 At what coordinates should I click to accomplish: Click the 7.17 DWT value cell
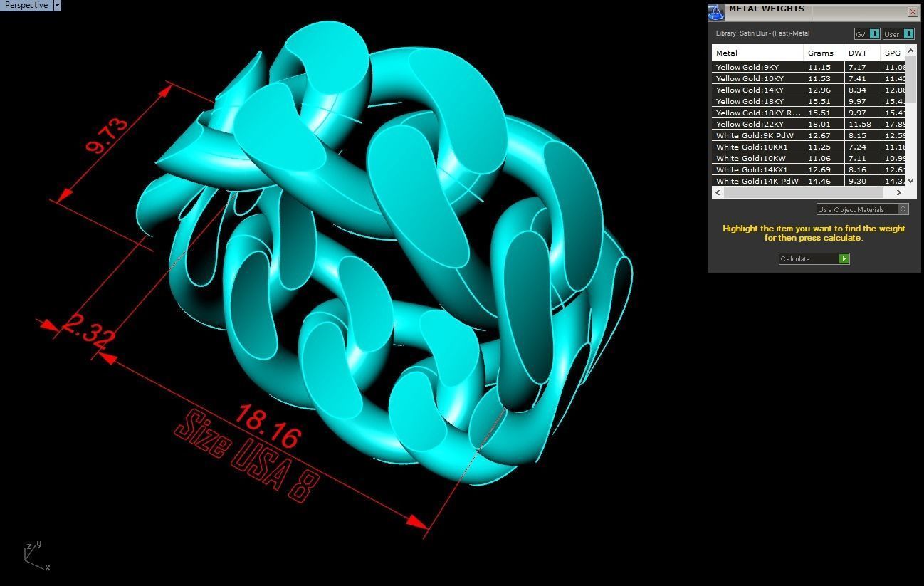coord(862,67)
